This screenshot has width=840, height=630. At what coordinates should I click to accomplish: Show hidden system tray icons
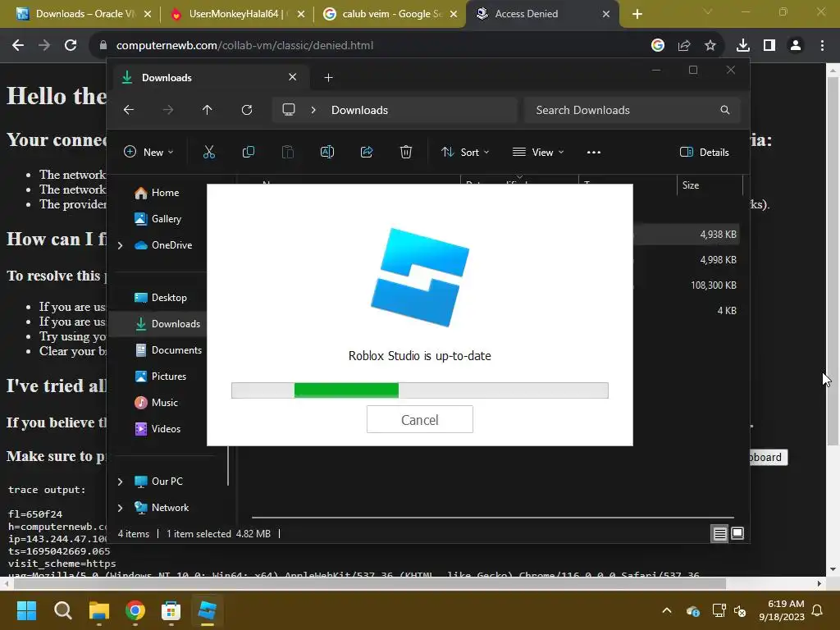tap(667, 610)
